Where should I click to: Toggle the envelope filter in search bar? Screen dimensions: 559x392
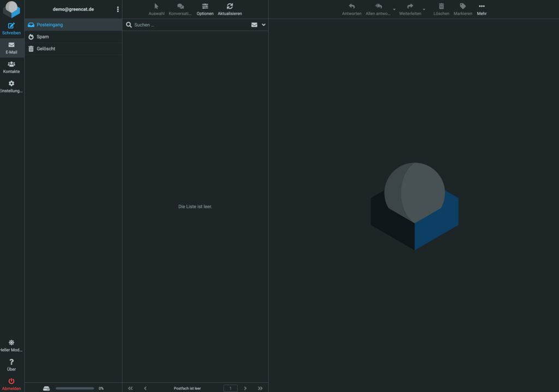pos(254,25)
